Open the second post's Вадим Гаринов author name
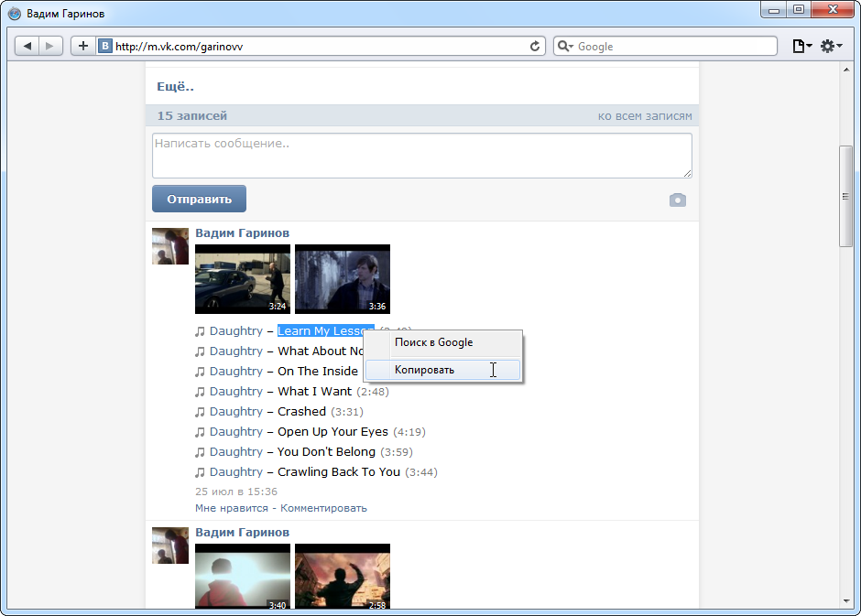 (x=242, y=533)
